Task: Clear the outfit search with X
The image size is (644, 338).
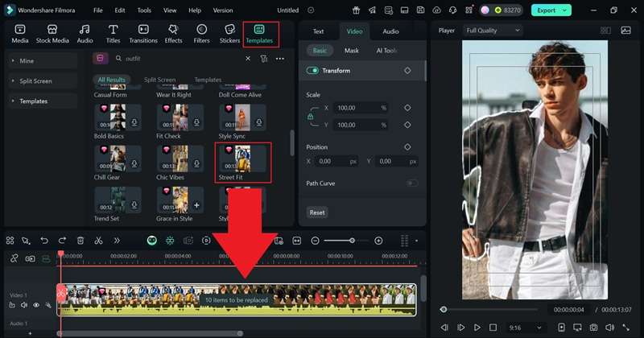Action: pyautogui.click(x=248, y=59)
